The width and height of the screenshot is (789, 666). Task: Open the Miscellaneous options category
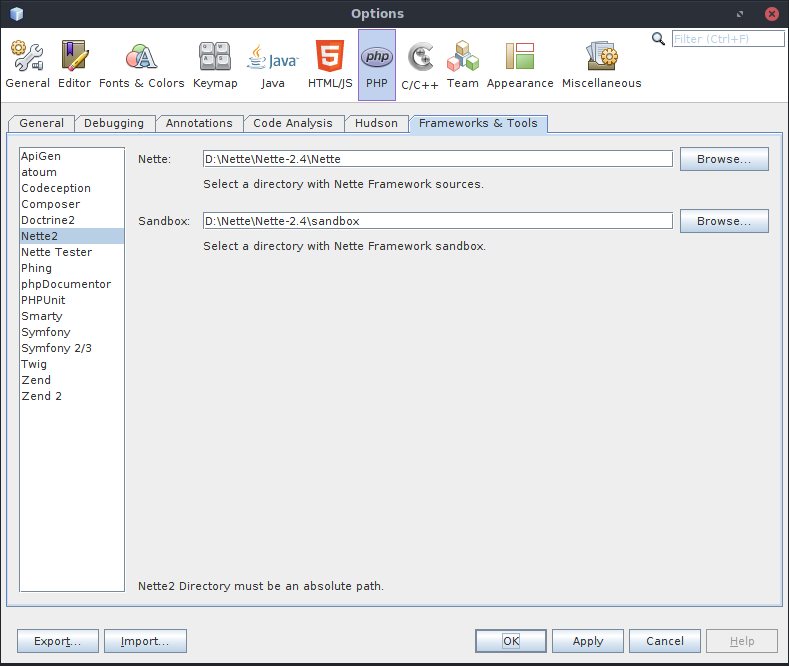coord(602,65)
